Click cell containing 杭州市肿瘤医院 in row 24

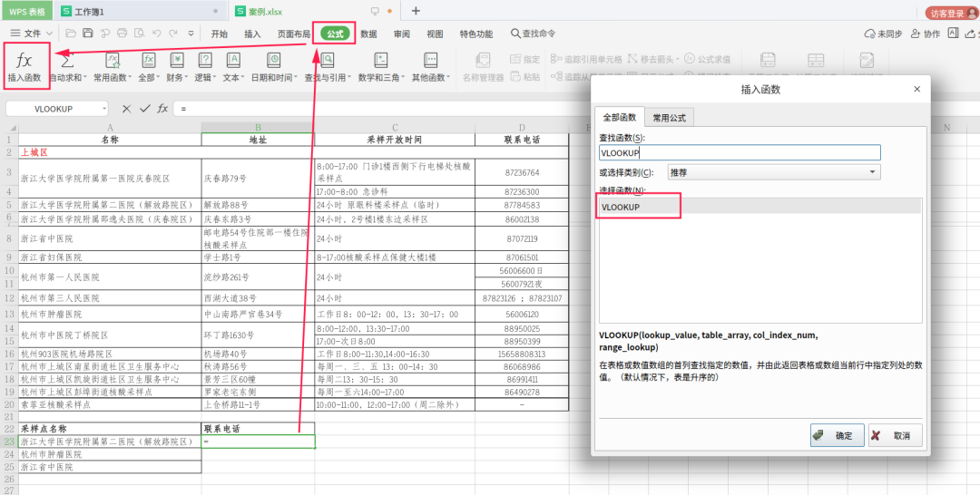coord(110,454)
